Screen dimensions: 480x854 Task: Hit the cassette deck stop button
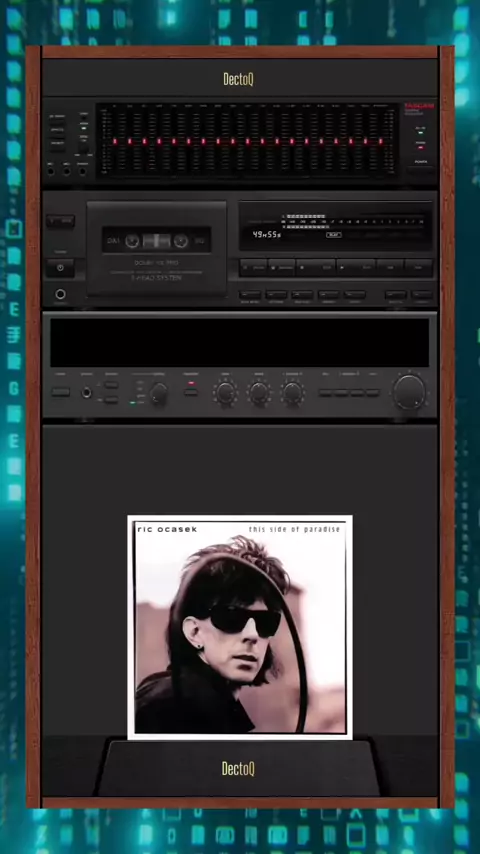point(316,267)
